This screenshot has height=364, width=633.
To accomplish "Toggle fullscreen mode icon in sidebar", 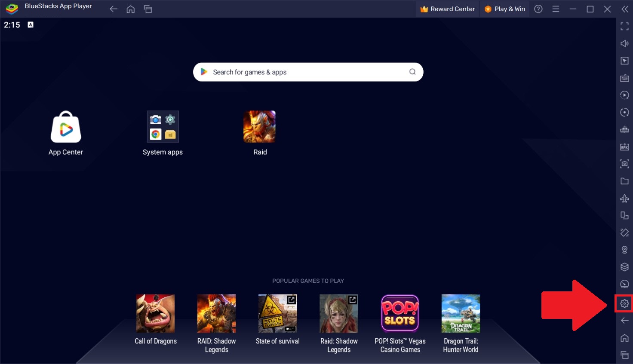I will (624, 27).
